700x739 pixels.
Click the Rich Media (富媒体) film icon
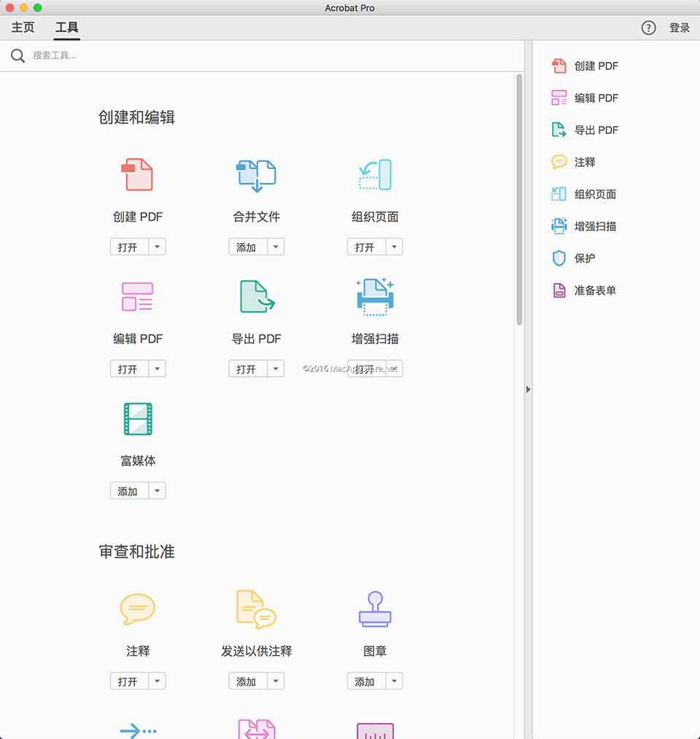[137, 419]
